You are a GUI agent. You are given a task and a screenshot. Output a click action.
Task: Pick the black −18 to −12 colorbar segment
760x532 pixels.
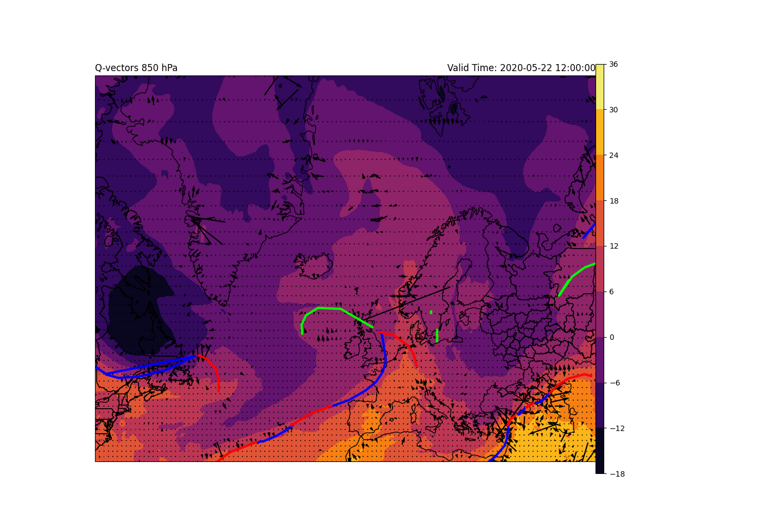tap(600, 451)
